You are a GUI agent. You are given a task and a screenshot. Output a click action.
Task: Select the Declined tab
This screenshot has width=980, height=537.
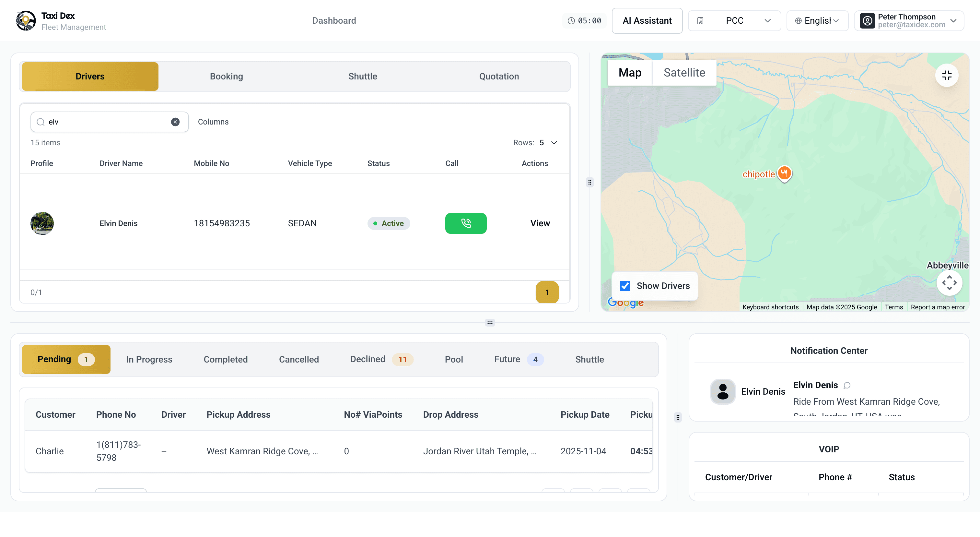point(381,359)
